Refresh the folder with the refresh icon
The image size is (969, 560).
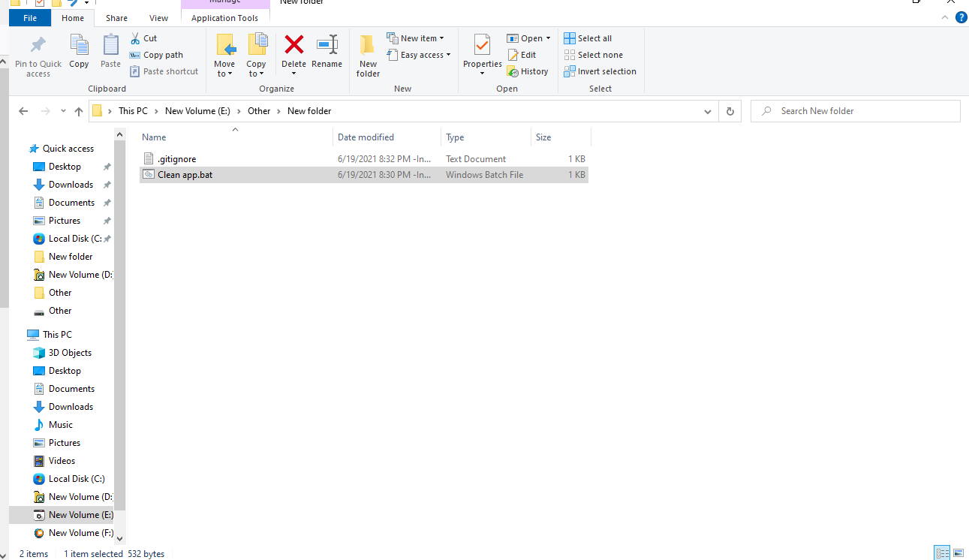[x=730, y=110]
